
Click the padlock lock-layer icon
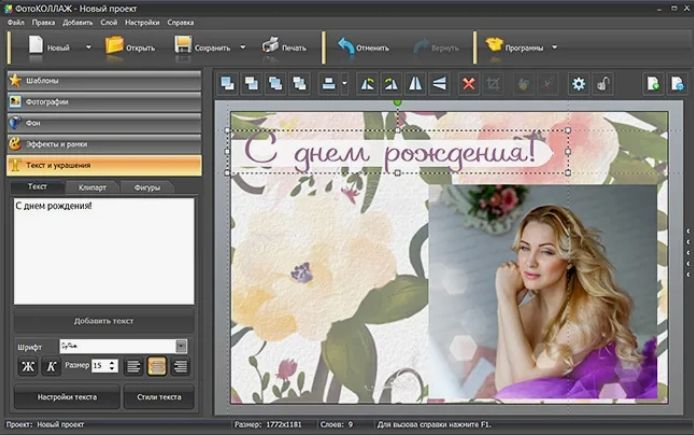click(x=602, y=84)
